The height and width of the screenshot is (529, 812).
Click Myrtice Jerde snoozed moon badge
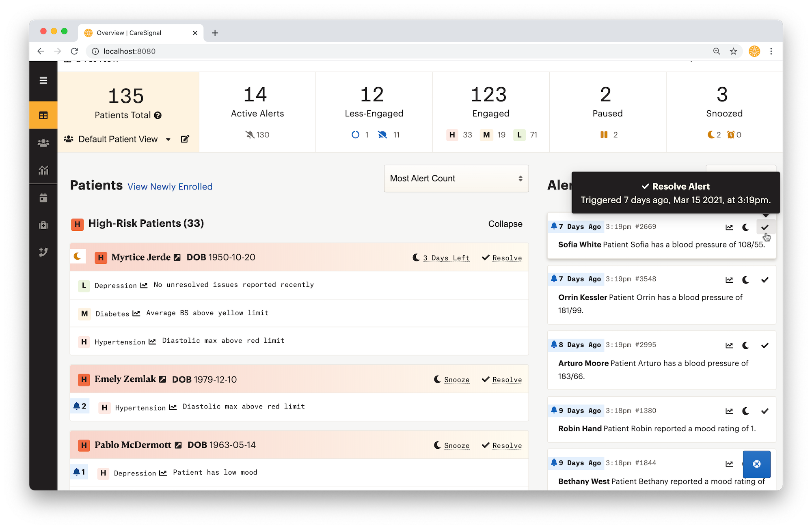pyautogui.click(x=78, y=256)
